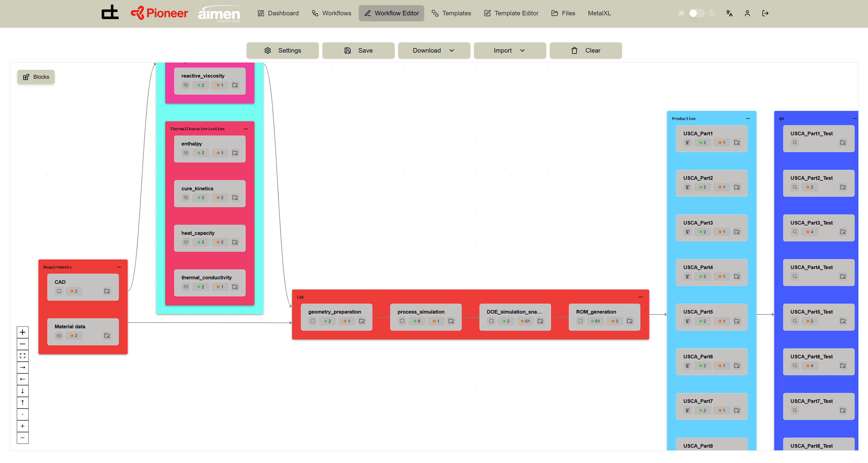This screenshot has height=463, width=868.
Task: Click the user account icon top right
Action: click(747, 14)
